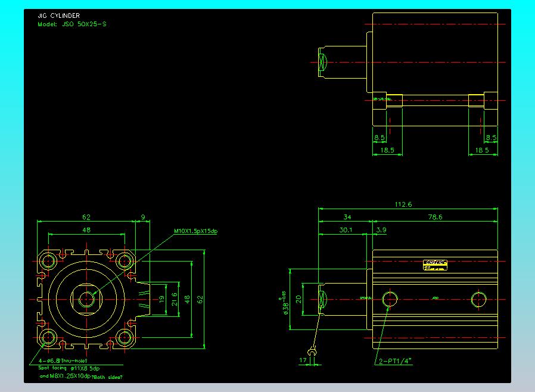Click the "4-ø6.8 Thru-hole" note
This screenshot has width=535, height=392.
[63, 360]
